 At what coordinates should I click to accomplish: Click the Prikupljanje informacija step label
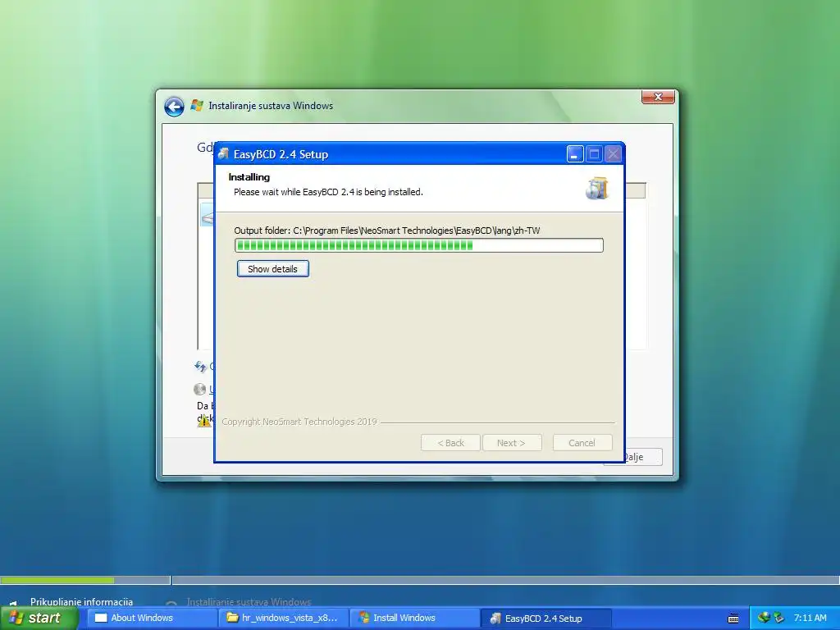tap(81, 601)
